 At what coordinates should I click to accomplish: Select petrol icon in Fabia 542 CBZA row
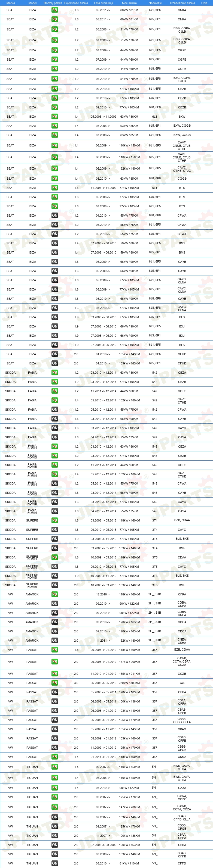[x=54, y=373]
